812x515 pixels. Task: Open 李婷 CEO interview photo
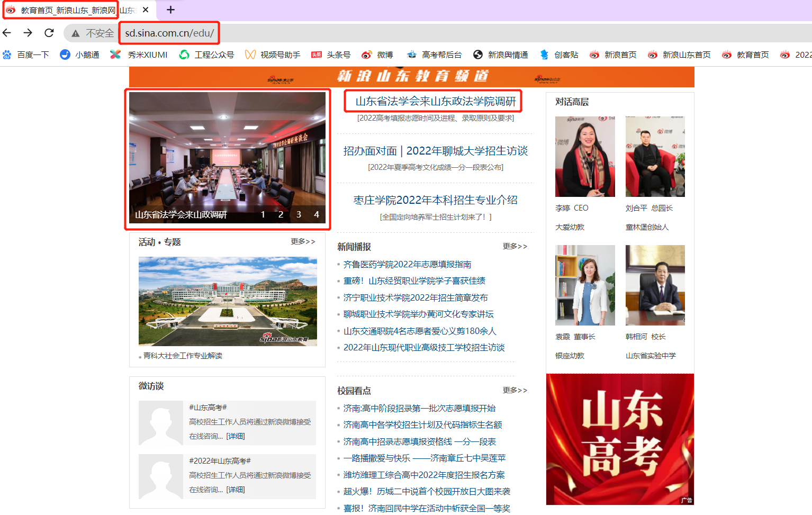(585, 157)
